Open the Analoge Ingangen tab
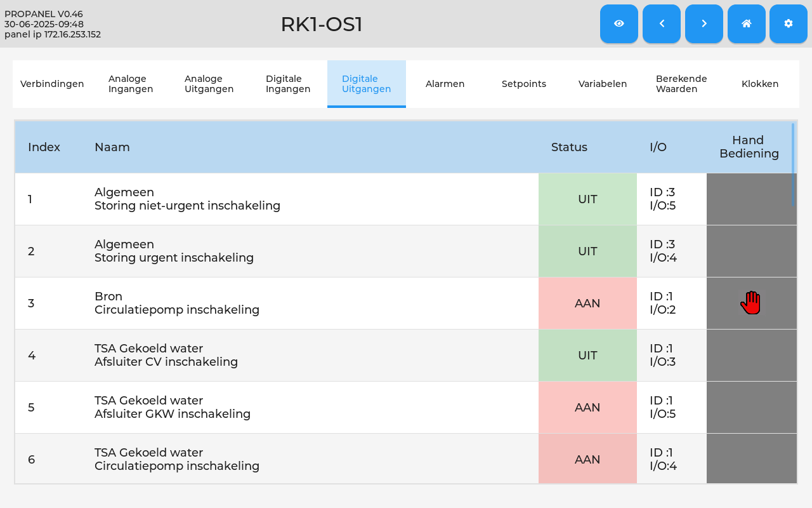The image size is (812, 508). click(131, 84)
